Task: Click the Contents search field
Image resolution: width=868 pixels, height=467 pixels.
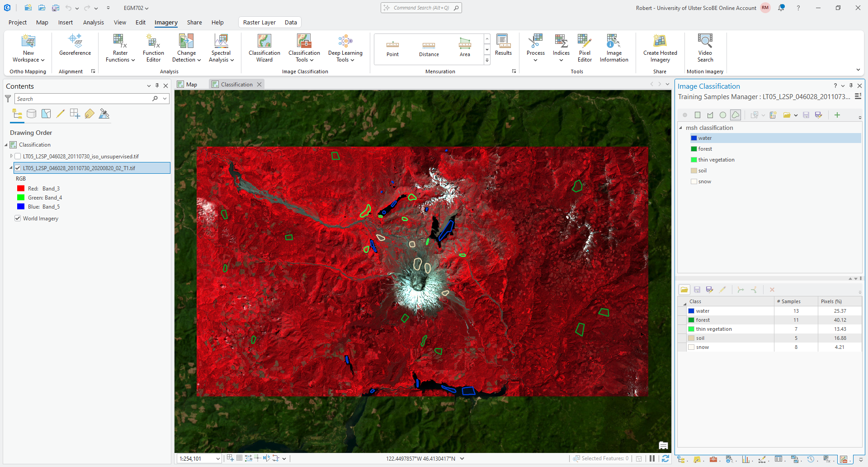Action: pyautogui.click(x=84, y=99)
